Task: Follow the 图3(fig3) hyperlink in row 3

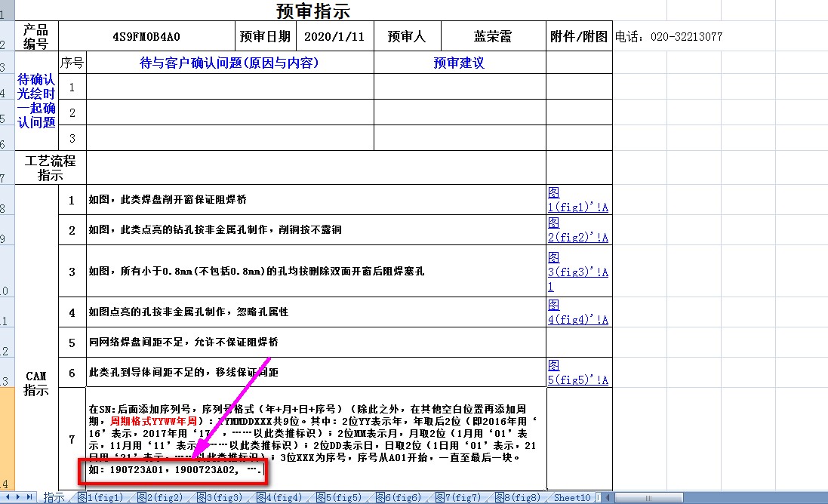Action: coord(577,272)
